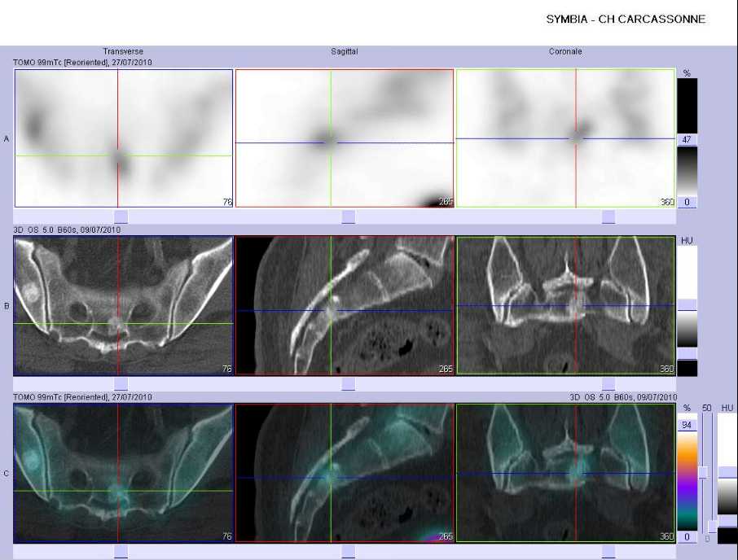Click row C 'TOMO 99mTc [Reoriented], 27/07/2010' label
Viewport: 738px width, 560px height.
[82, 397]
